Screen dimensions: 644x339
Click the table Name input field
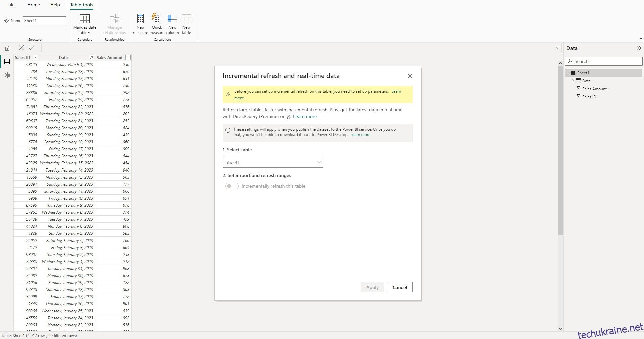click(x=45, y=20)
